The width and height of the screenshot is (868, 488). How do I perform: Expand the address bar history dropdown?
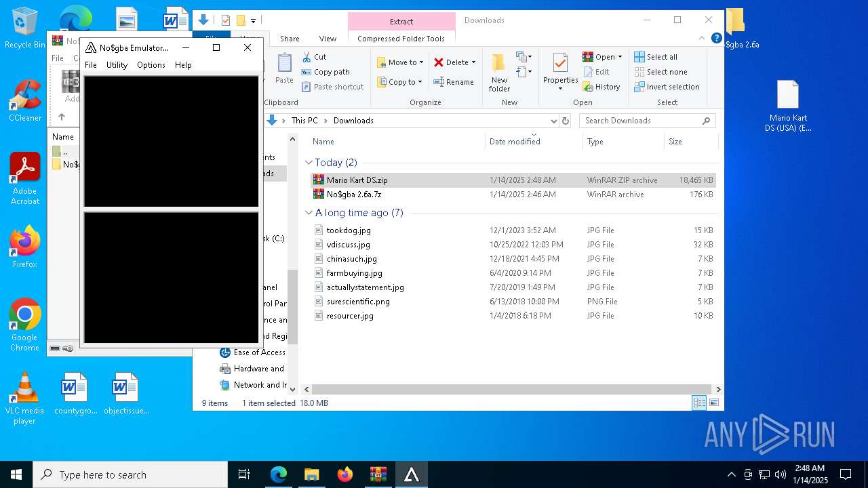553,121
